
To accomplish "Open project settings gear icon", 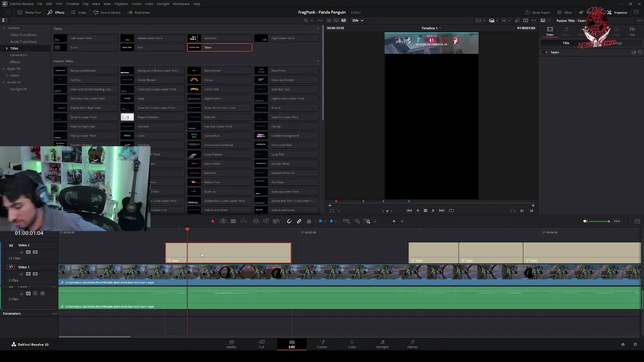I will click(x=635, y=344).
